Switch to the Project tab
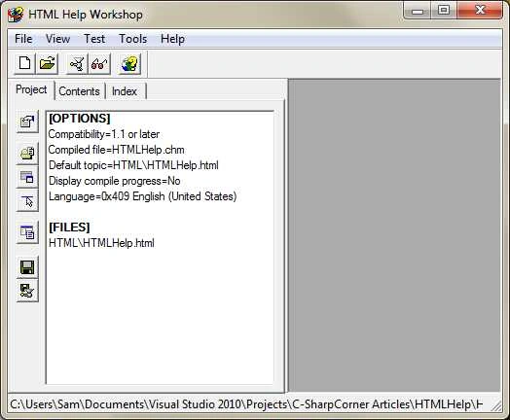Image resolution: width=510 pixels, height=420 pixels. tap(31, 89)
